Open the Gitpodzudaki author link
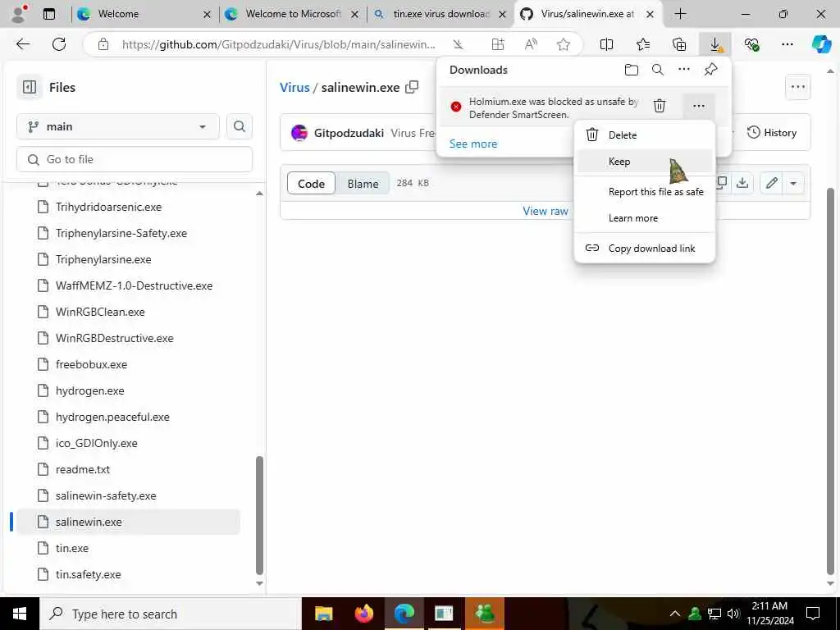 349,133
